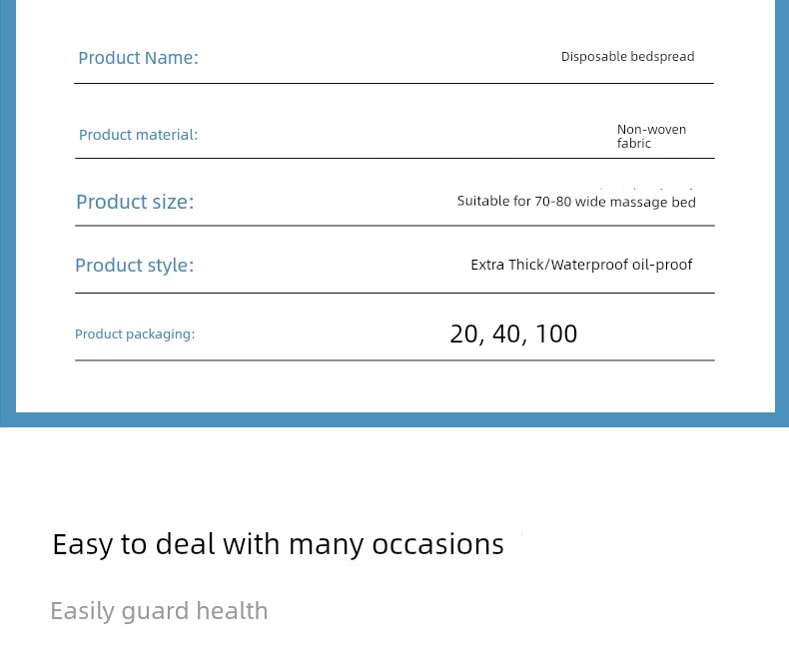This screenshot has width=789, height=672.
Task: Click the Product packaging label
Action: pos(135,334)
